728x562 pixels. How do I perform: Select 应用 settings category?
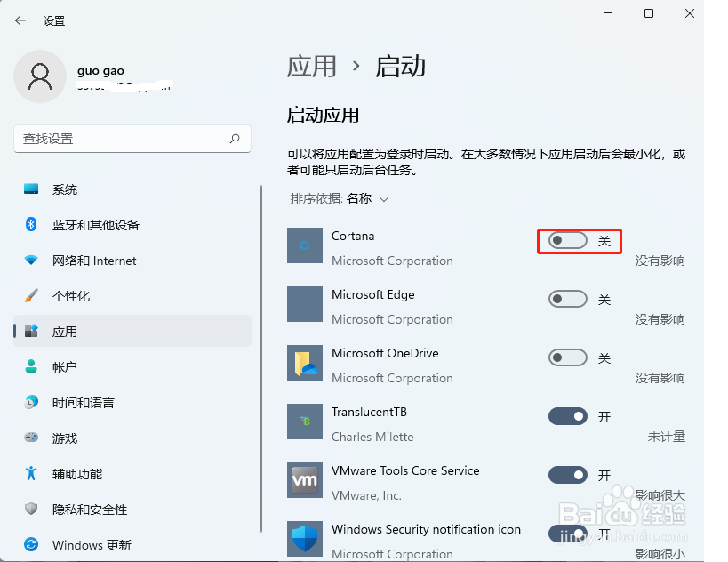pyautogui.click(x=132, y=331)
